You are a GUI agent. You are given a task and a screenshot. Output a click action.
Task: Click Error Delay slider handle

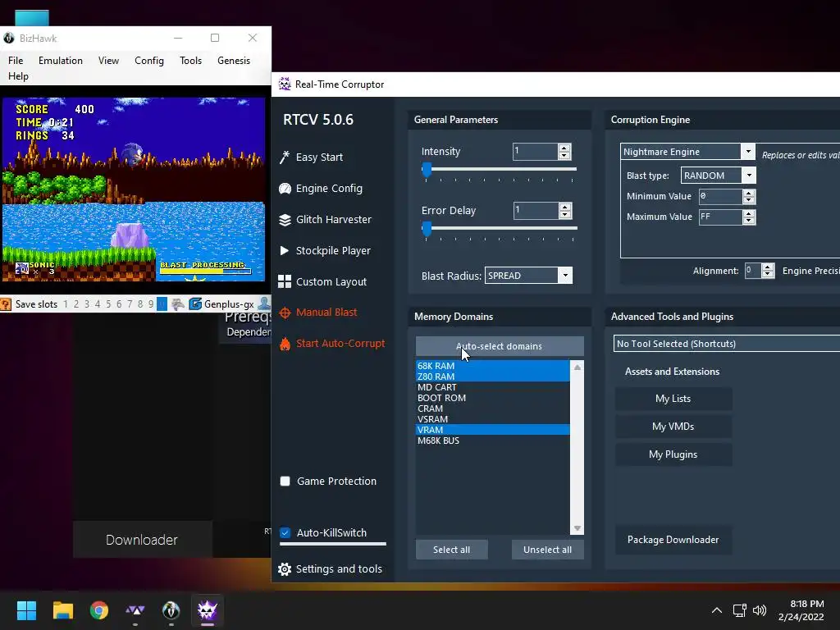coord(427,230)
